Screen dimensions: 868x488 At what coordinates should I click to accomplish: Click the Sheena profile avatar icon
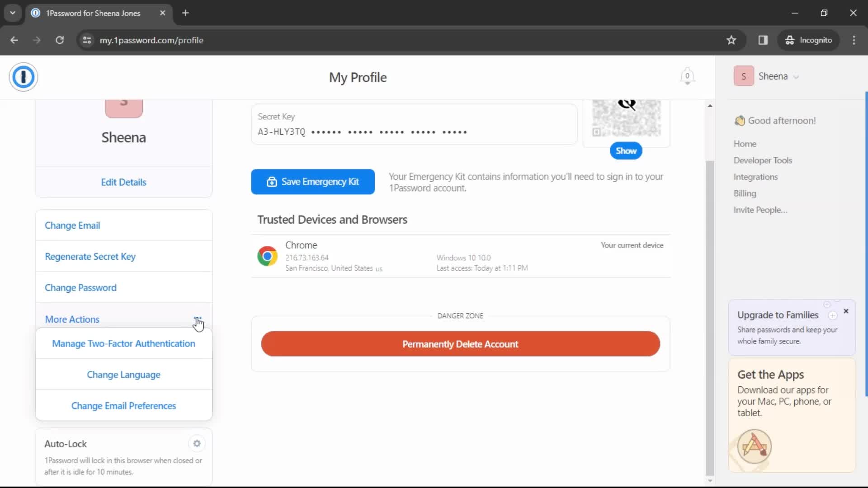[744, 76]
